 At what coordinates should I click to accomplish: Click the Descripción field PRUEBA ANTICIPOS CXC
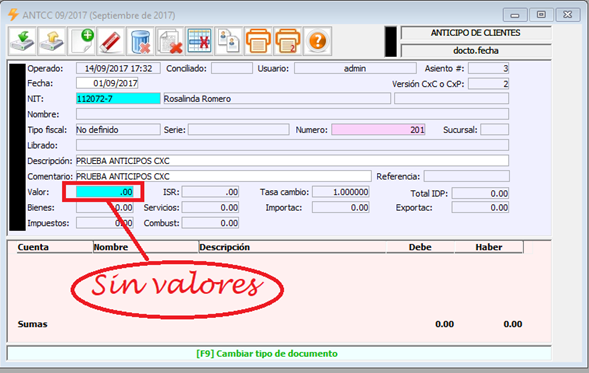[x=292, y=160]
